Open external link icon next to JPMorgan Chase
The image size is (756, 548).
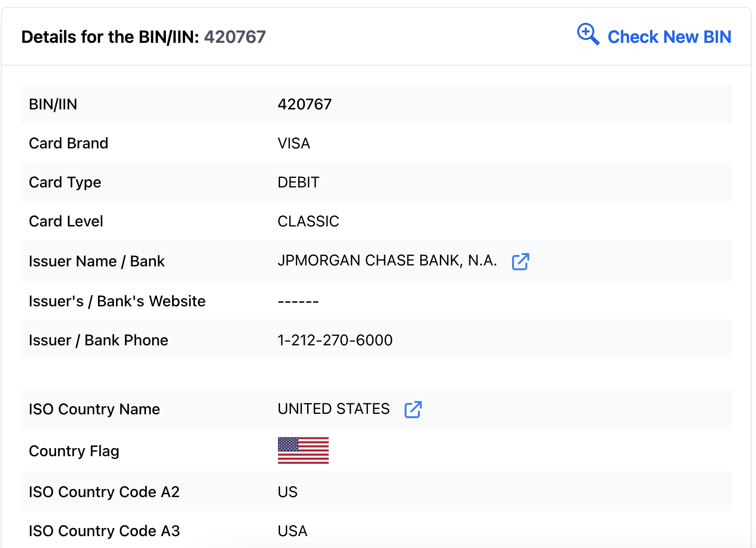[520, 261]
